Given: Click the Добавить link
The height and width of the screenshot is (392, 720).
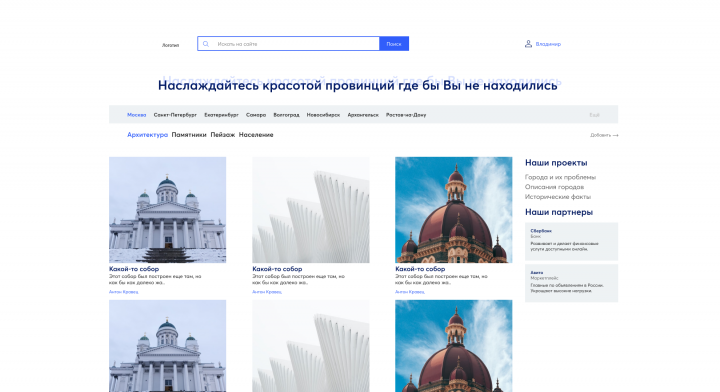Looking at the screenshot, I should click(600, 135).
